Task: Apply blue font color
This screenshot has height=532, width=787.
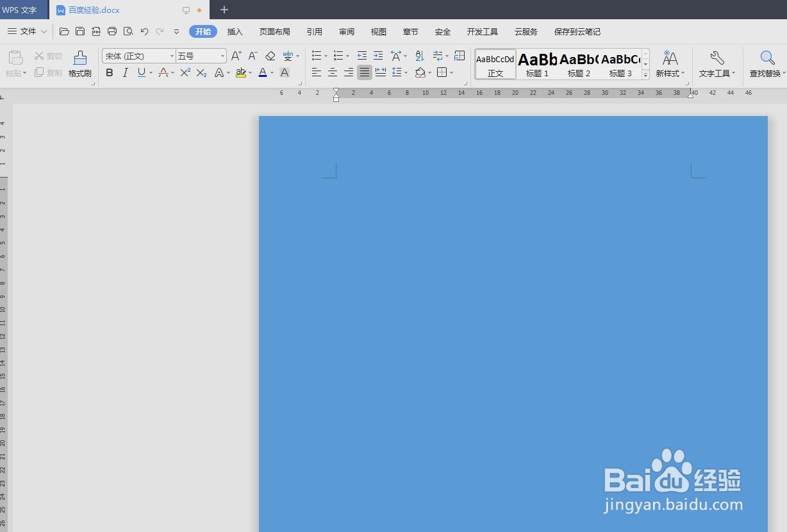Action: pyautogui.click(x=263, y=72)
